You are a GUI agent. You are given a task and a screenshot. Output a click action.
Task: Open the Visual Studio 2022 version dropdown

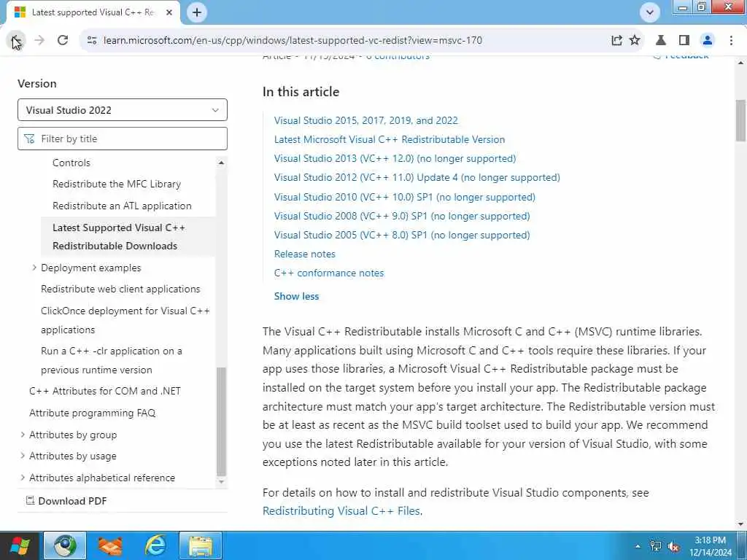123,110
